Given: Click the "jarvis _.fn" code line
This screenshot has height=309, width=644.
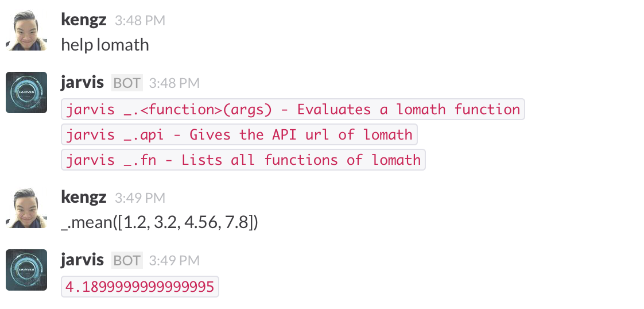Looking at the screenshot, I should point(243,160).
